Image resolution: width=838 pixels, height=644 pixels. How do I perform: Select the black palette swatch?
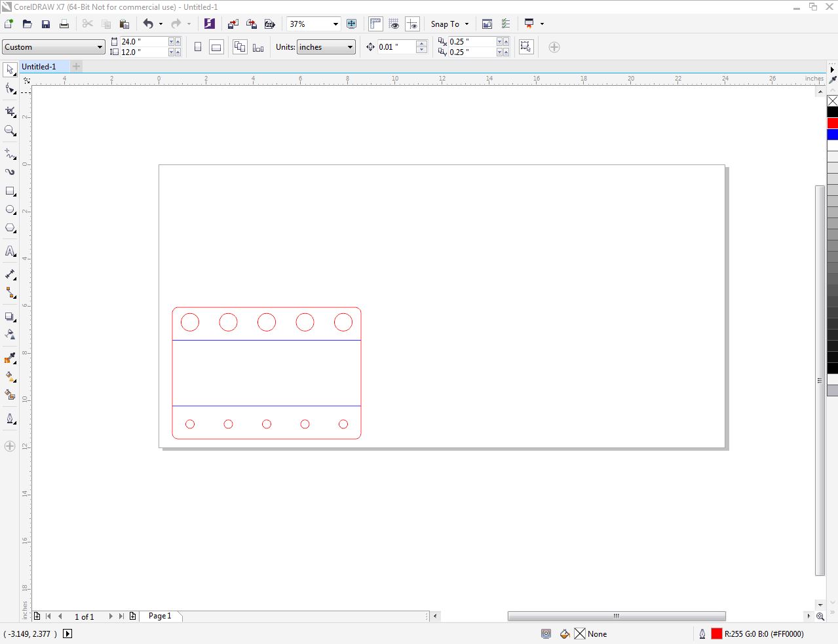[x=832, y=112]
